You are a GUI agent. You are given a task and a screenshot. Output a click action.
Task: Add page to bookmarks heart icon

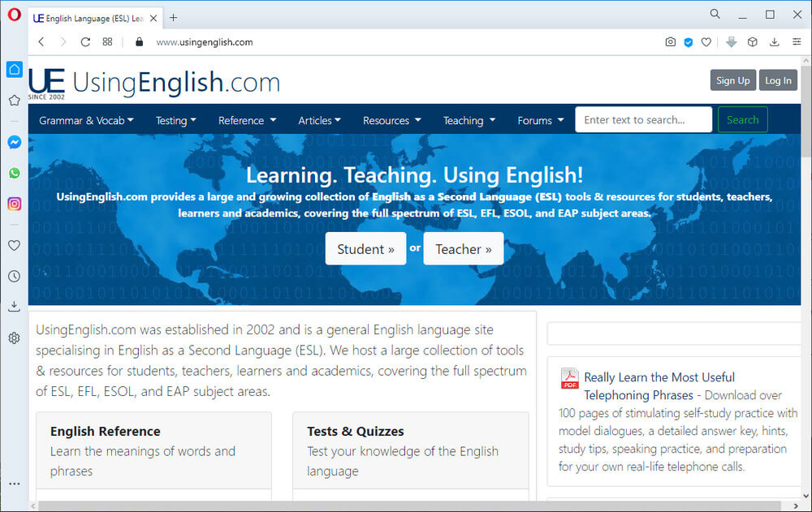706,42
